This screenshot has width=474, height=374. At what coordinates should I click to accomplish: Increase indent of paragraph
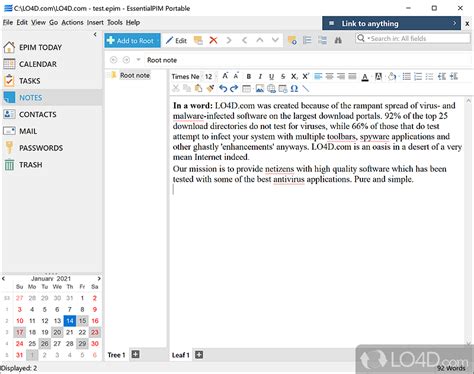tap(454, 76)
